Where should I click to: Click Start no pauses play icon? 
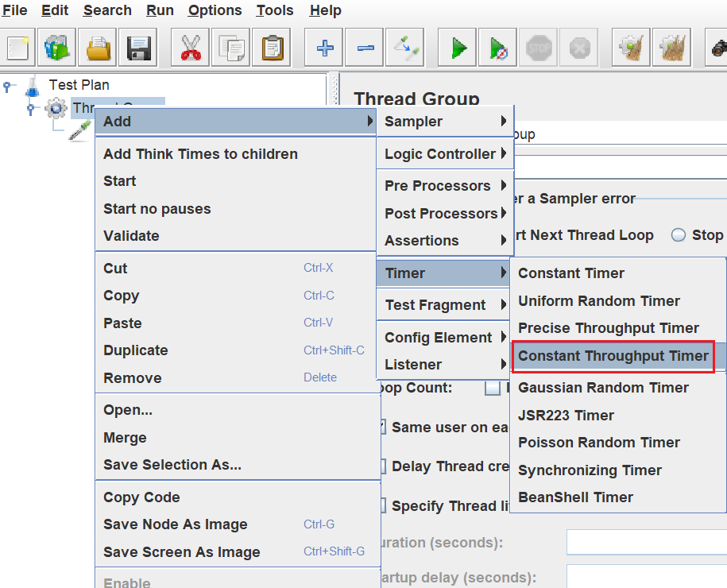coord(498,48)
